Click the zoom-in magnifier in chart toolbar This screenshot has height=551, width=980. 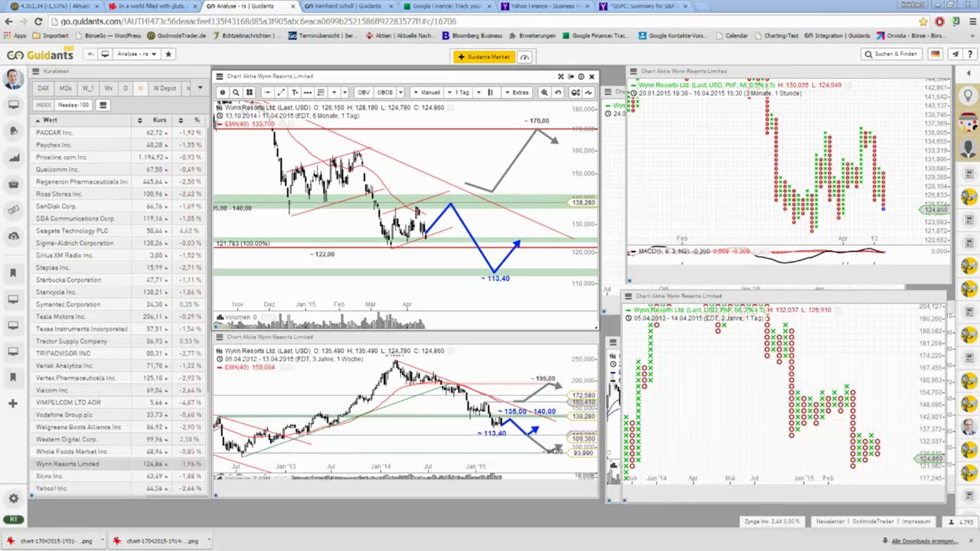coord(544,93)
